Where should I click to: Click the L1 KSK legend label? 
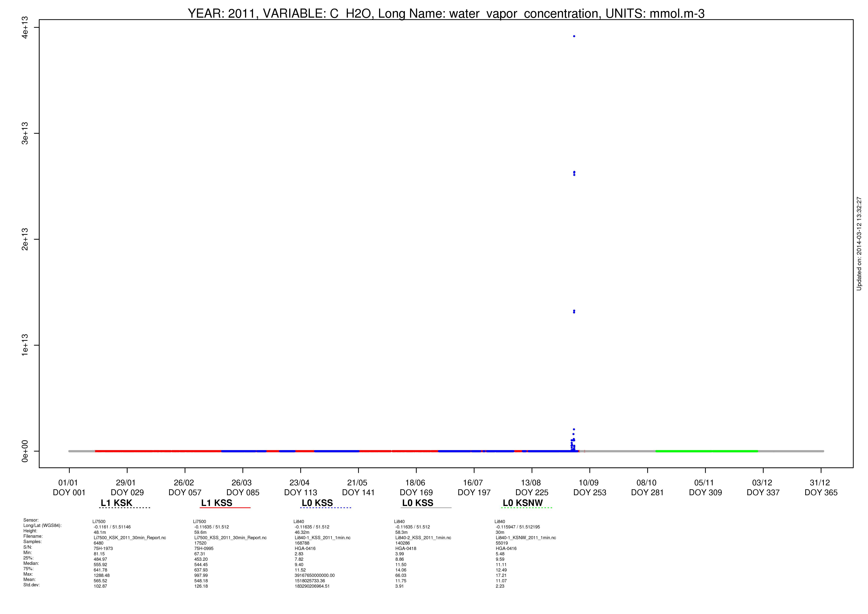click(116, 503)
